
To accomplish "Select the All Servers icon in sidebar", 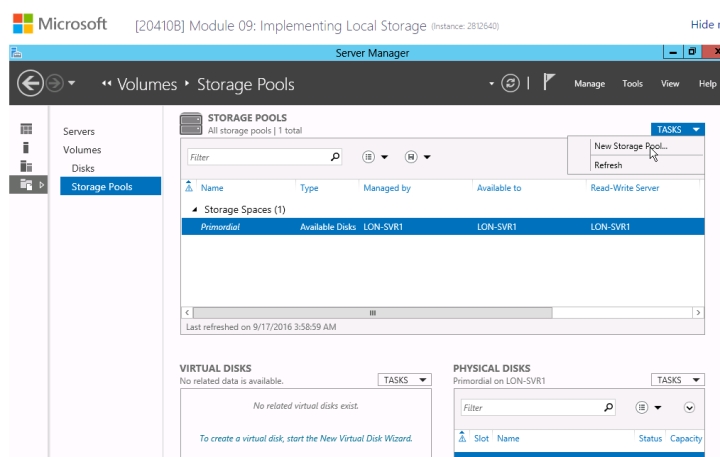I will (27, 166).
